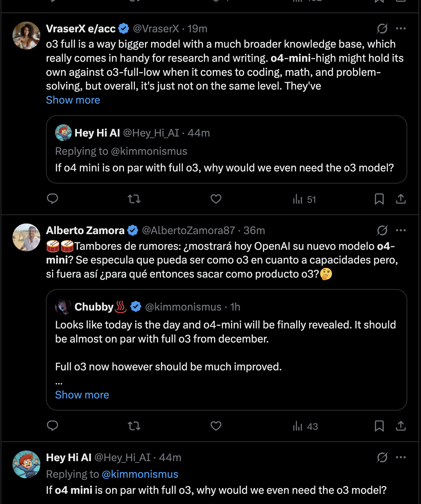The image size is (421, 504).
Task: Bookmark VraserX's tweet
Action: click(379, 199)
